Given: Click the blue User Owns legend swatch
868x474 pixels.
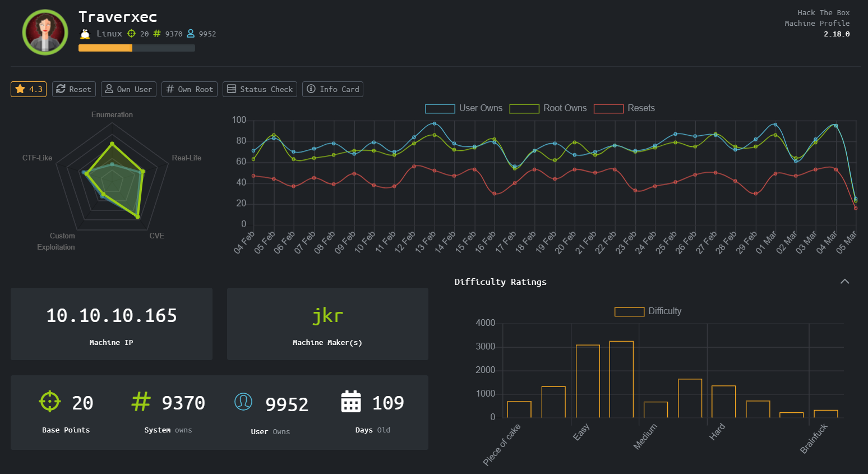Looking at the screenshot, I should (x=440, y=109).
